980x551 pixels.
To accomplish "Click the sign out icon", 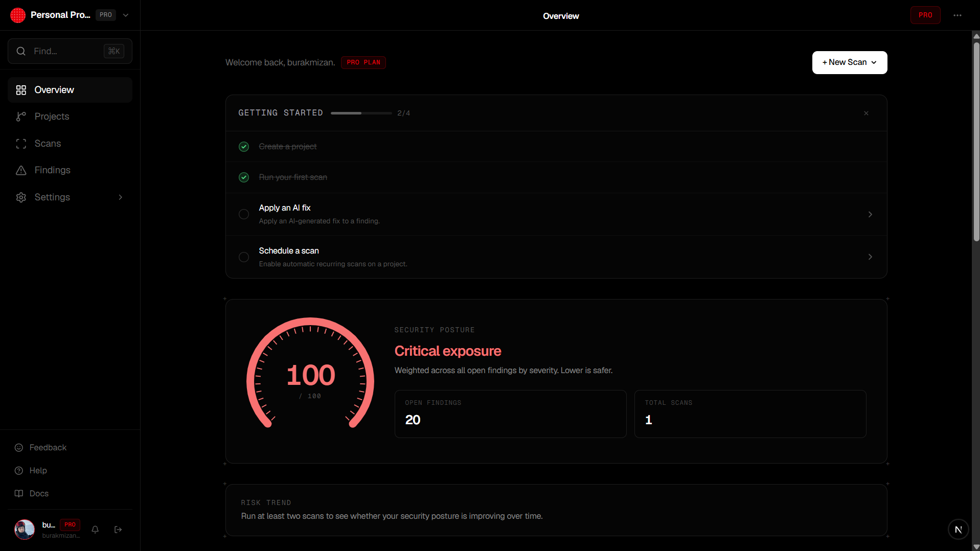I will coord(118,530).
